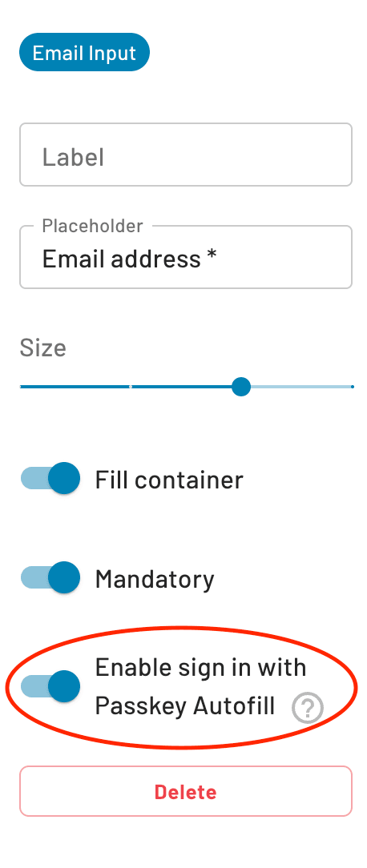The height and width of the screenshot is (868, 367).
Task: Set the Size slider to its leftmost end
Action: (21, 387)
